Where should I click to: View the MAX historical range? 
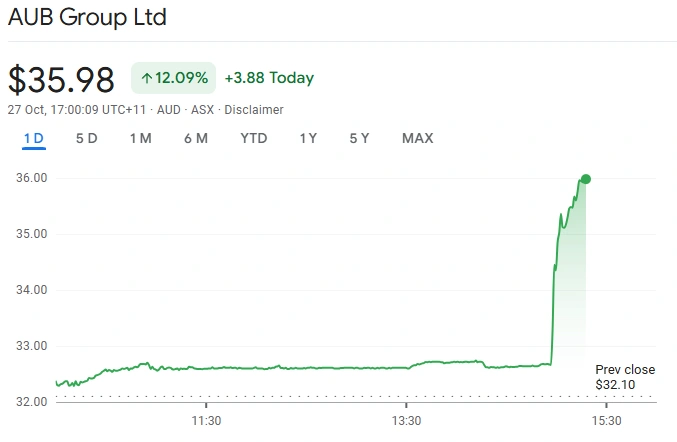pyautogui.click(x=417, y=138)
